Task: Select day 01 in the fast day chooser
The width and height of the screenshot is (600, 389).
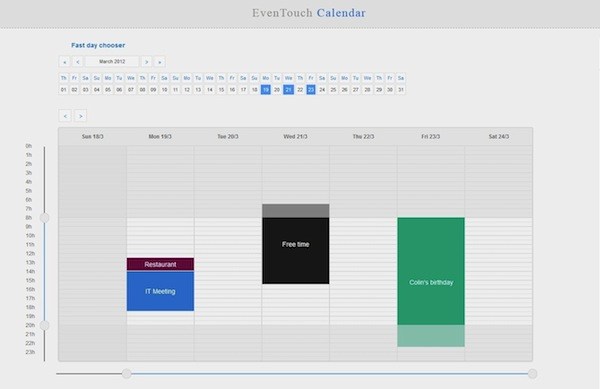Action: pos(64,90)
